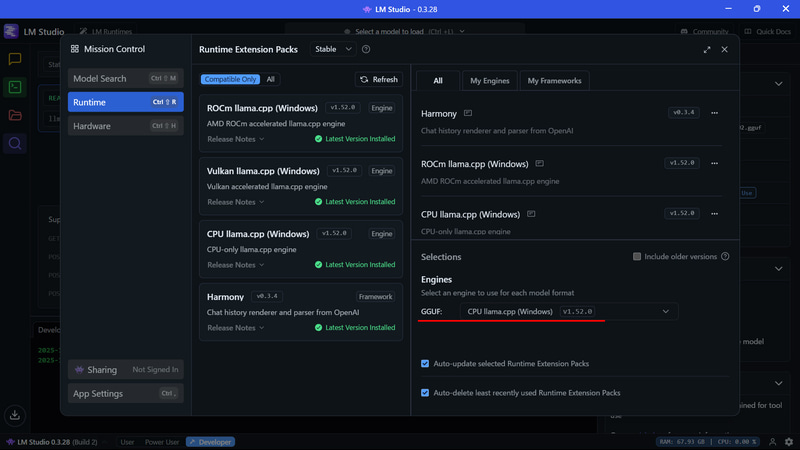Click Latest Version Installed on Harmony card

[355, 328]
